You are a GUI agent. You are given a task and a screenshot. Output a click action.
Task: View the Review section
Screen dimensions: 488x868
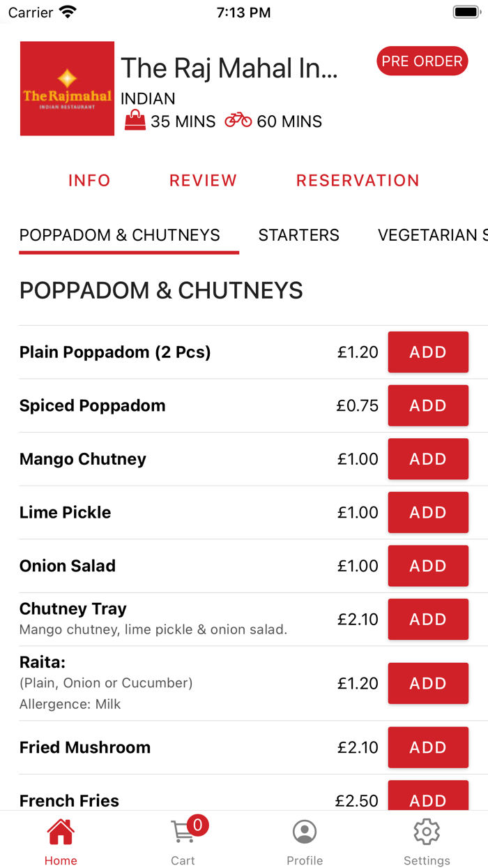tap(203, 180)
